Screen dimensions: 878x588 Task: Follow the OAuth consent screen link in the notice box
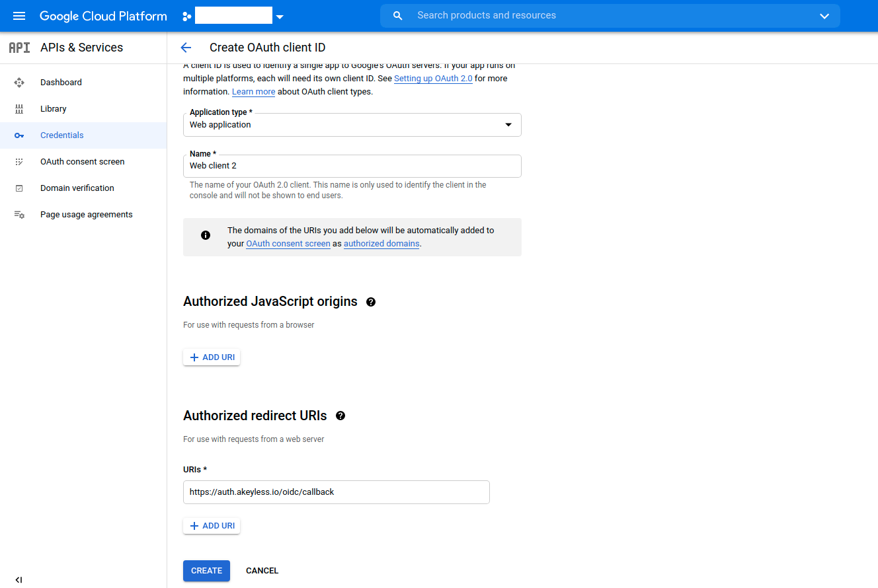point(288,244)
